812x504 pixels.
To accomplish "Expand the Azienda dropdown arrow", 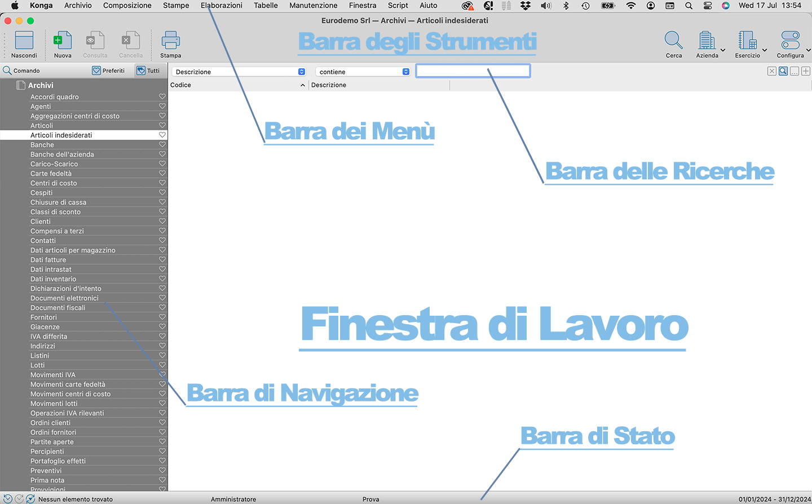I will point(723,50).
